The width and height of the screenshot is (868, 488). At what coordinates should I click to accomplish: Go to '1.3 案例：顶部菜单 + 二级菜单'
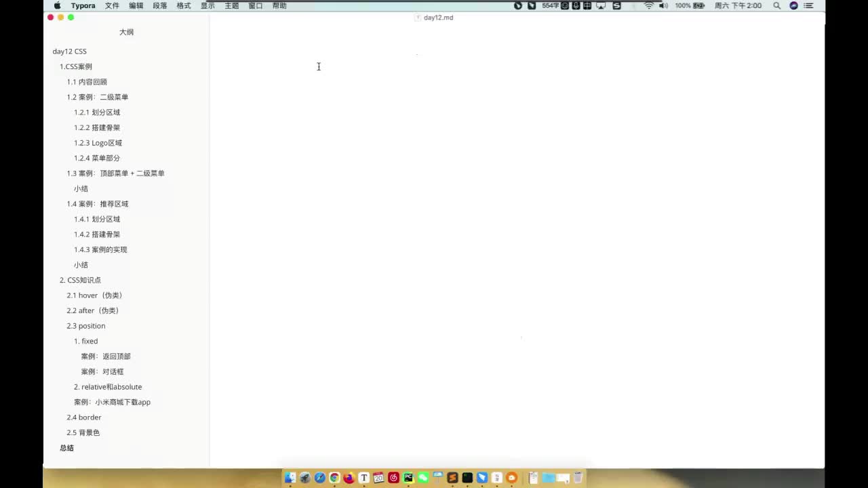[x=116, y=174]
